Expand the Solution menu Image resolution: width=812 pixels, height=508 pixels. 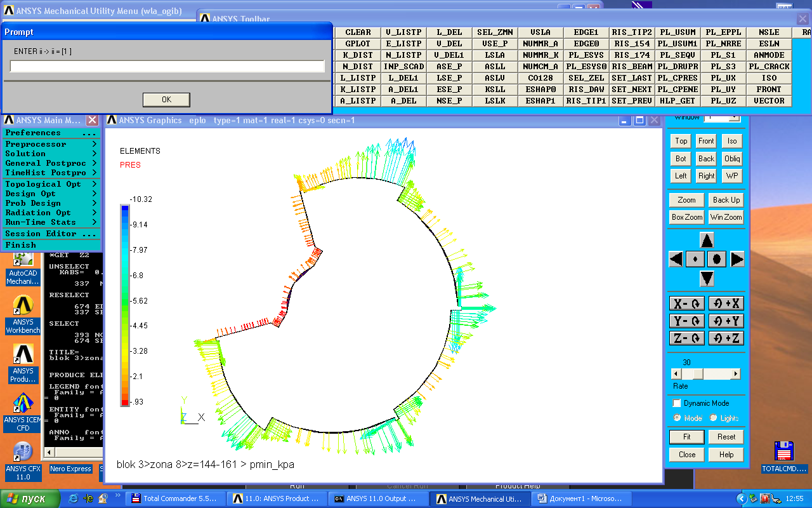click(51, 154)
